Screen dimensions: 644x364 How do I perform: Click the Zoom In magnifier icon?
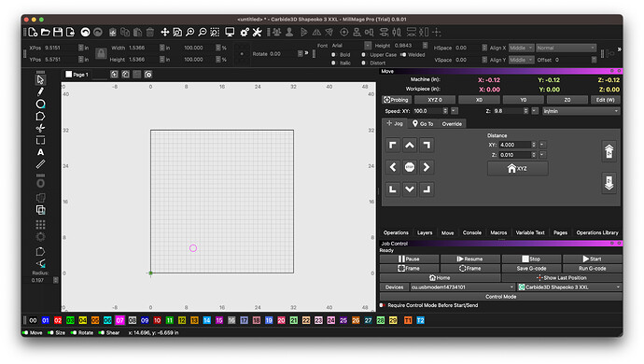click(x=189, y=32)
